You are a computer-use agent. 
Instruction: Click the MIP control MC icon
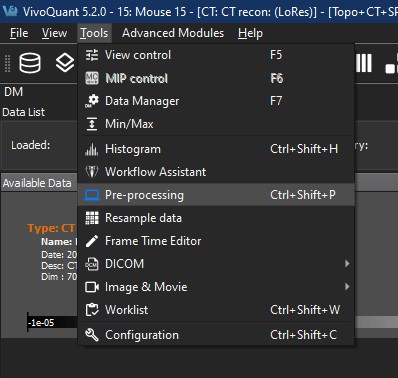click(x=92, y=78)
